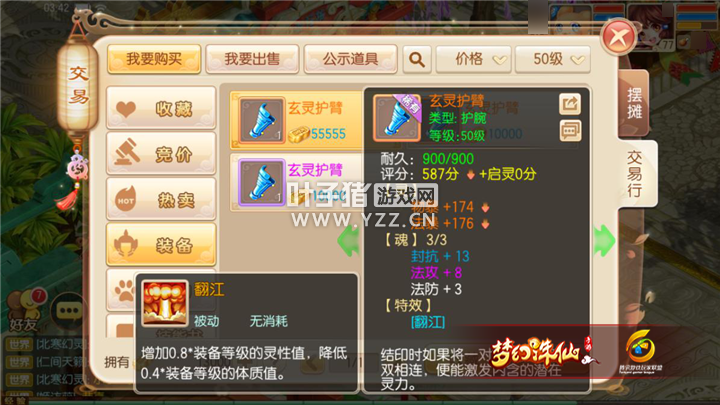Open the chat message icon in item details
This screenshot has width=720, height=405.
click(570, 130)
